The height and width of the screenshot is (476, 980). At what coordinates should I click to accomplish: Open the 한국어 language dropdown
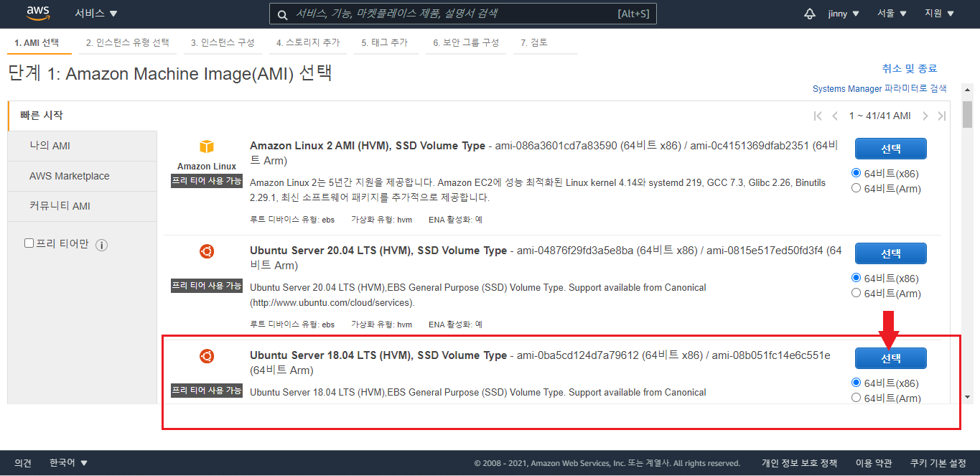[x=68, y=463]
